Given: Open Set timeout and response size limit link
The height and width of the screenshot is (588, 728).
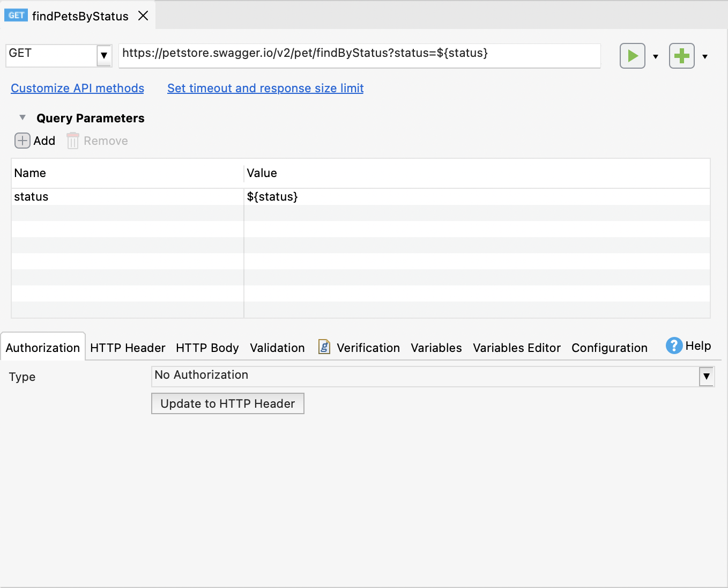Looking at the screenshot, I should point(265,88).
